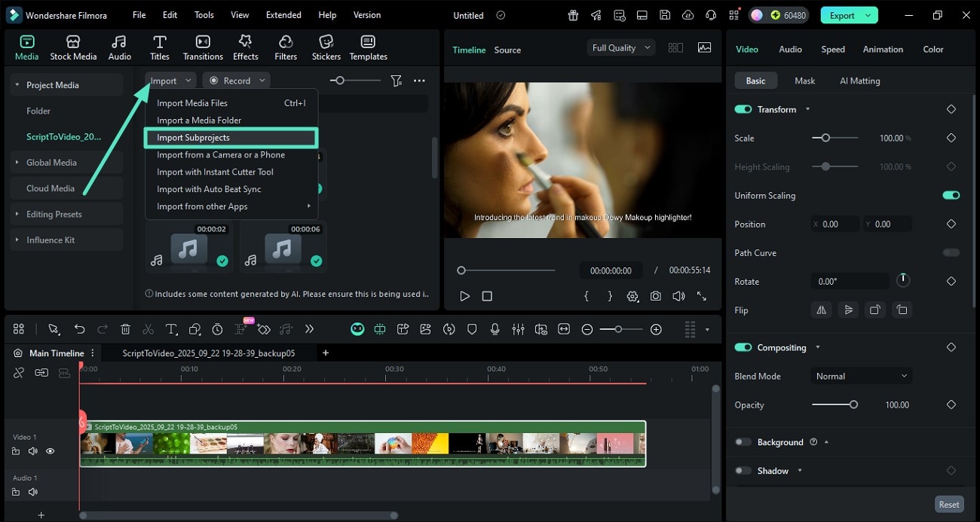This screenshot has width=980, height=522.
Task: Open the Stickers panel
Action: tap(326, 47)
